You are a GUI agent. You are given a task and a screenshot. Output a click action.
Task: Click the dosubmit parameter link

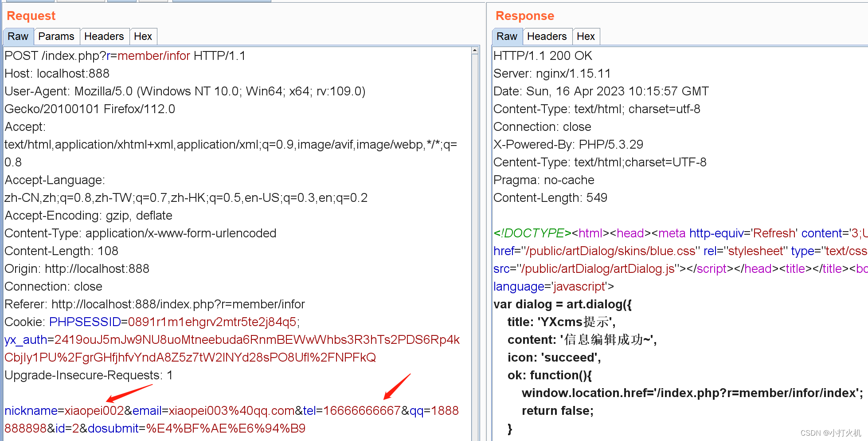(113, 428)
